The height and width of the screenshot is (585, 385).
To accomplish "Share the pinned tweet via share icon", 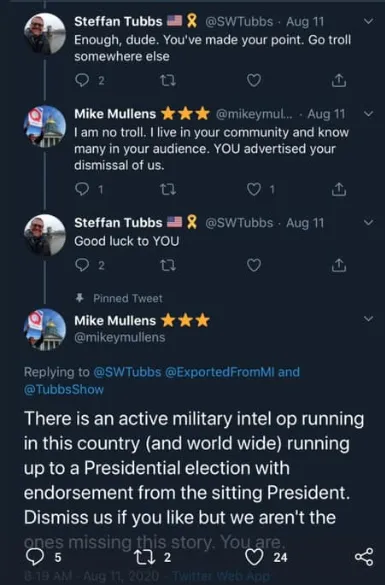I will [x=364, y=557].
